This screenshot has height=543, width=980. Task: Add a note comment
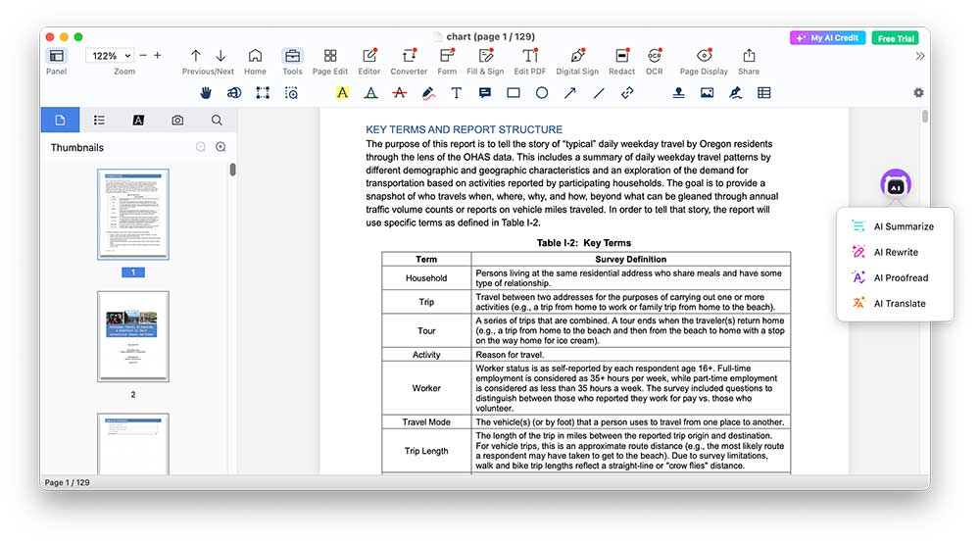pyautogui.click(x=484, y=93)
